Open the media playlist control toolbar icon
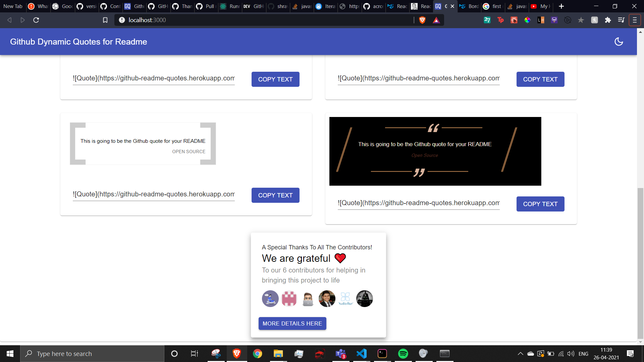The width and height of the screenshot is (644, 362). 621,20
